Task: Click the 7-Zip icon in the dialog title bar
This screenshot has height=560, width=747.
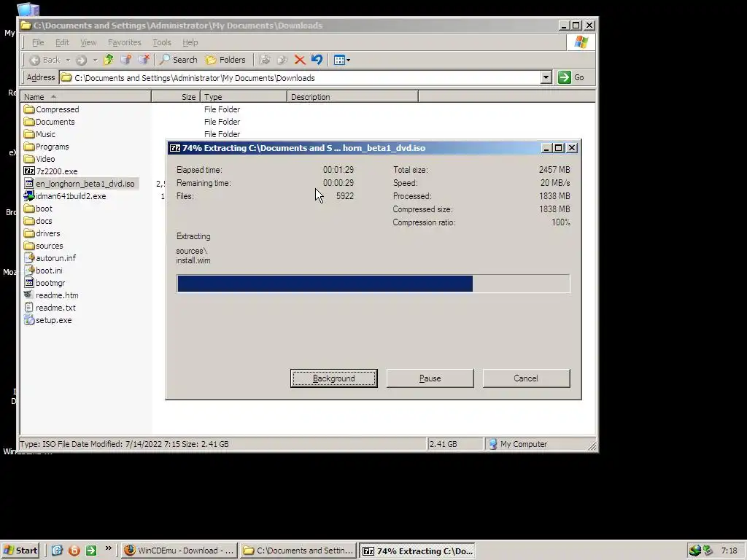Action: 175,148
